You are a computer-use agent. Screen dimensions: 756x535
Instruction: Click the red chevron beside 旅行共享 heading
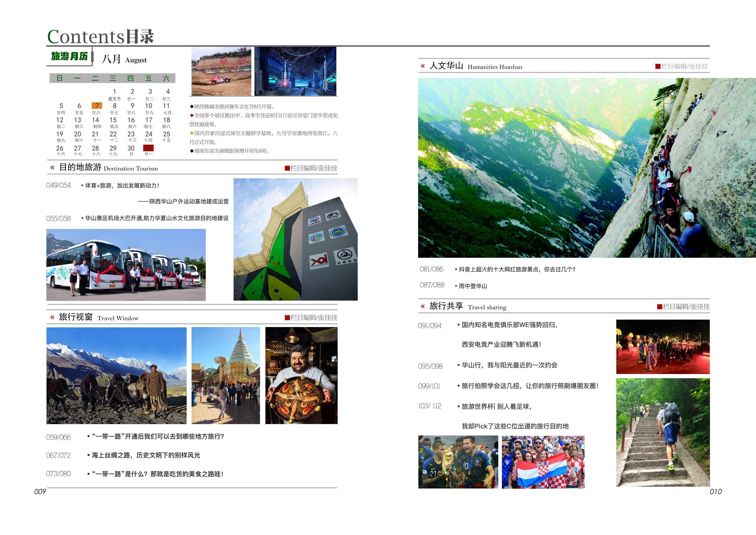pyautogui.click(x=423, y=306)
